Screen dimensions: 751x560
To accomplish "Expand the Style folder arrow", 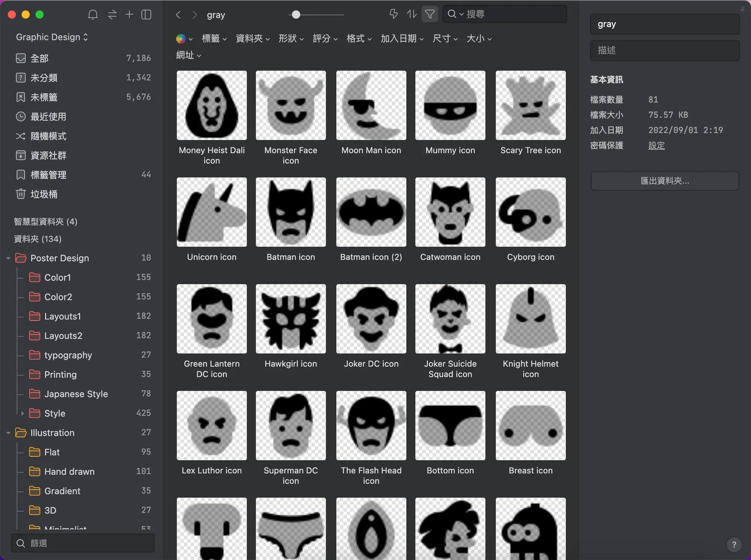I will [23, 413].
